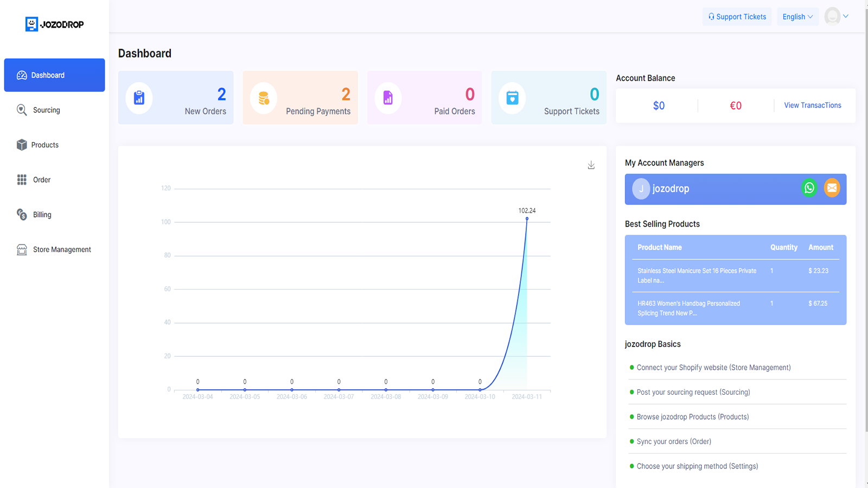Open the Dashboard sidebar item
Screen dimensions: 868x488
[54, 75]
